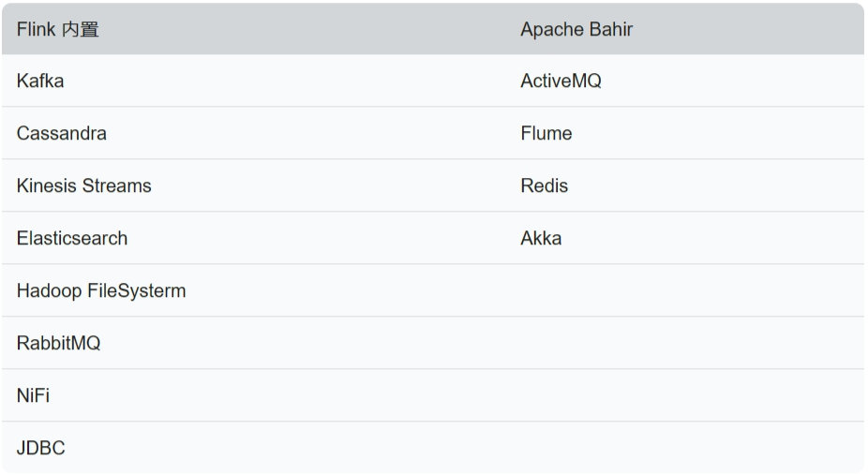Click the Flume entry

click(x=546, y=134)
